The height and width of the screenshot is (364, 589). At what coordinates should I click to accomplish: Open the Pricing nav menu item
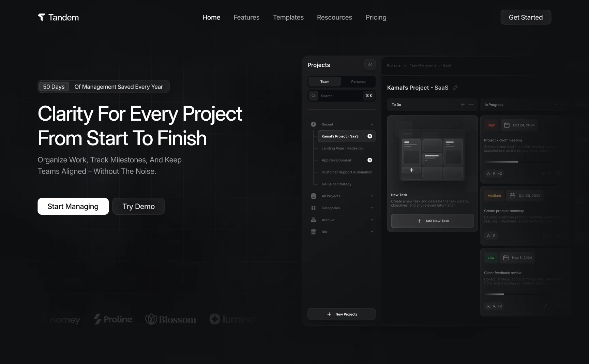pyautogui.click(x=376, y=17)
